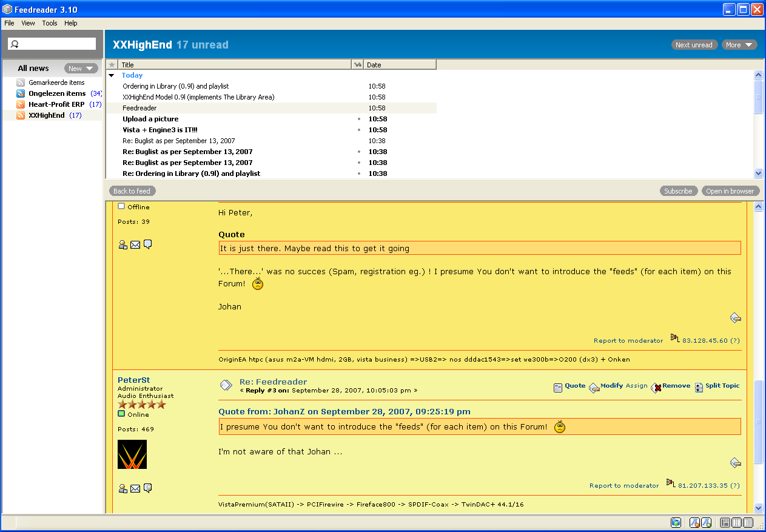The height and width of the screenshot is (532, 766).
Task: Click the Gemarkeerde items feed icon
Action: [21, 82]
